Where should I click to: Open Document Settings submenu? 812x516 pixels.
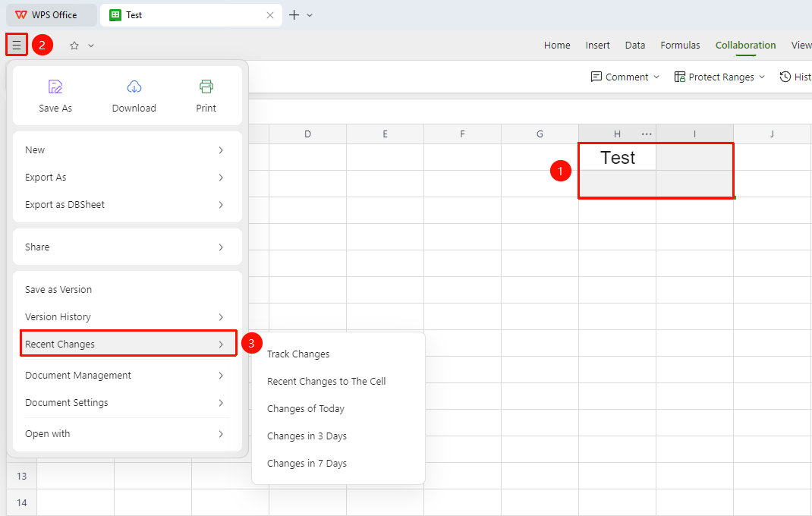click(x=127, y=403)
